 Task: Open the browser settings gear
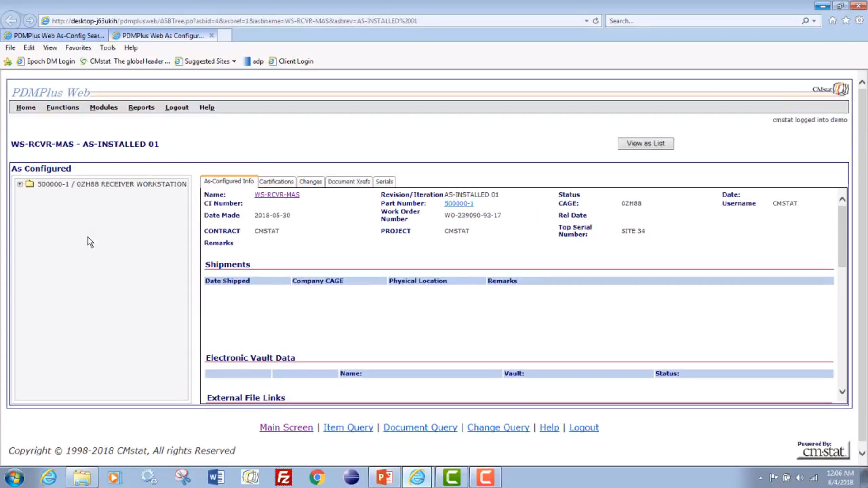pyautogui.click(x=859, y=21)
